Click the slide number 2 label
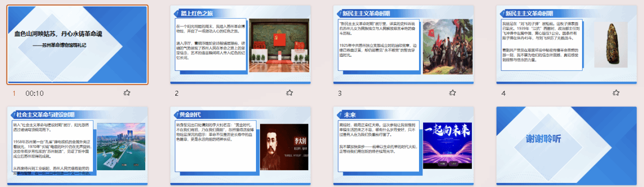644x187 pixels. click(177, 93)
